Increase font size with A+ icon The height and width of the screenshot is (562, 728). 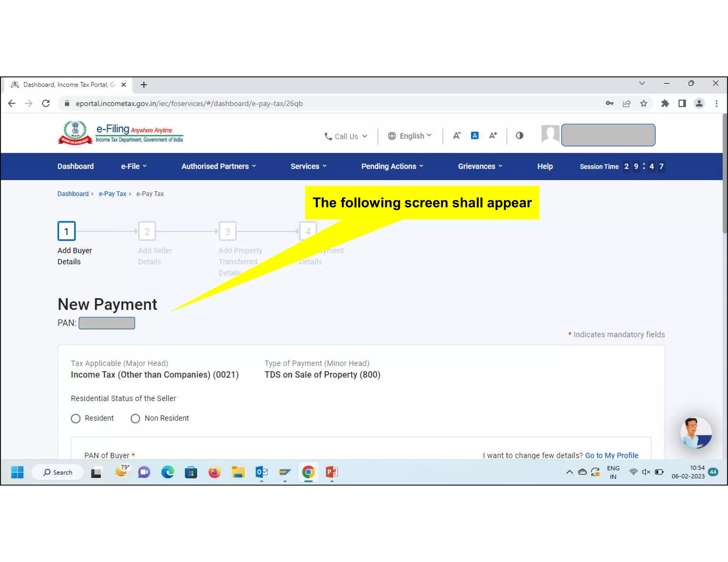tap(493, 135)
